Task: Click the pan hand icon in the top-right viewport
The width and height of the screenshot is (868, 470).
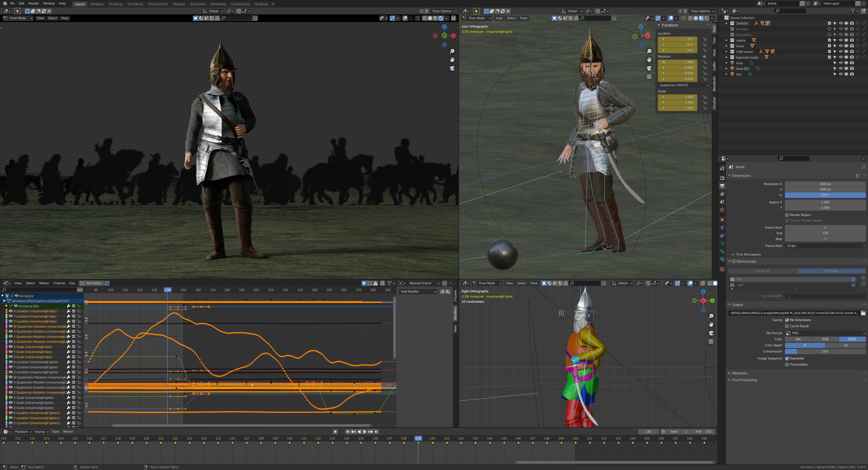Action: coord(649,60)
